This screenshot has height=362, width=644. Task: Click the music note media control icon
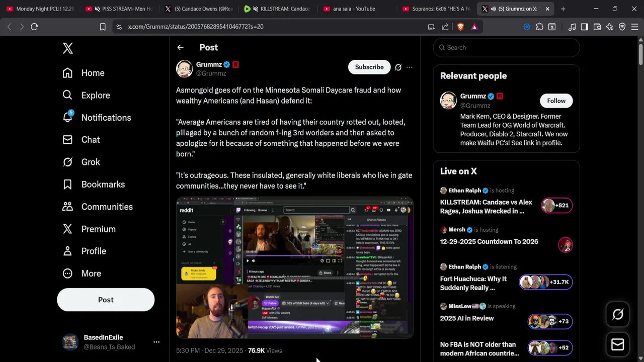pos(572,27)
